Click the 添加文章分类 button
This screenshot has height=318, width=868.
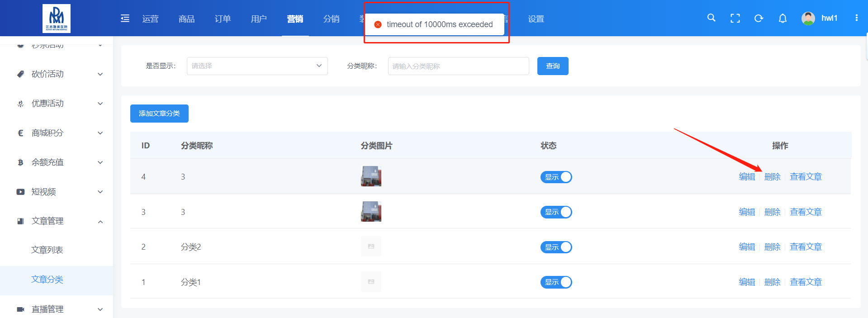coord(159,114)
